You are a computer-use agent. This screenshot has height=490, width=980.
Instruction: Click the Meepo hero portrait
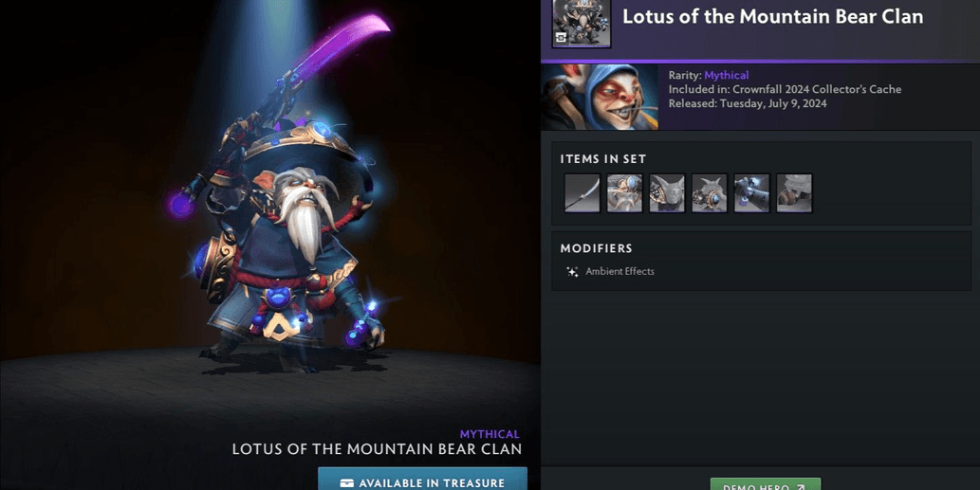click(600, 97)
